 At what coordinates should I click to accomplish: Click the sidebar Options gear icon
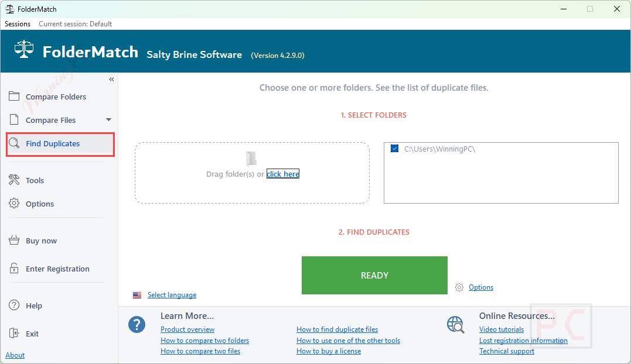(14, 203)
